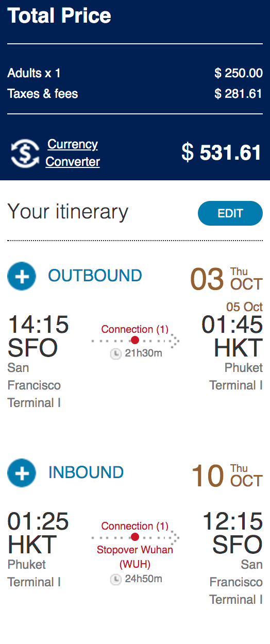This screenshot has height=644, width=270.
Task: Select the INBOUND heading
Action: click(x=86, y=472)
